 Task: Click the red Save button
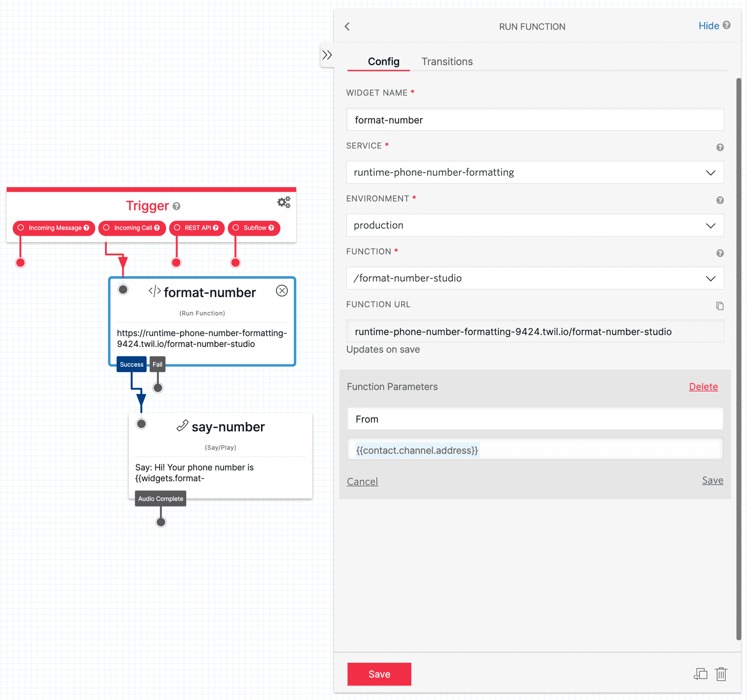pyautogui.click(x=379, y=674)
